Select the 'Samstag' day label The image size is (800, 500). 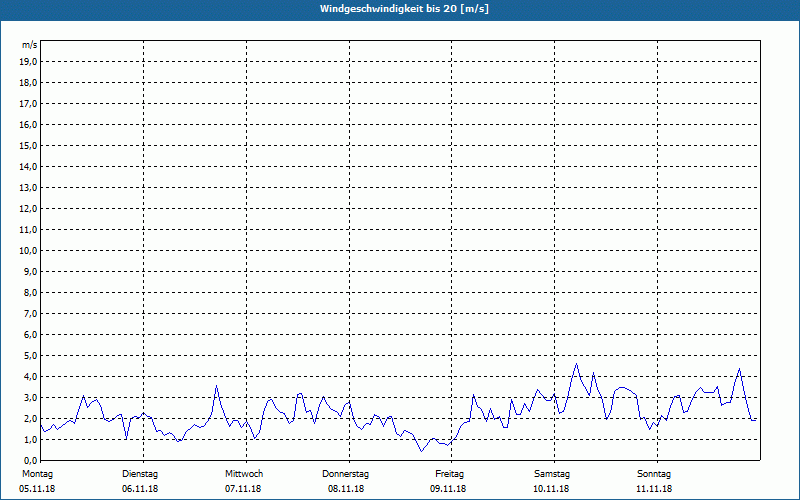[552, 474]
